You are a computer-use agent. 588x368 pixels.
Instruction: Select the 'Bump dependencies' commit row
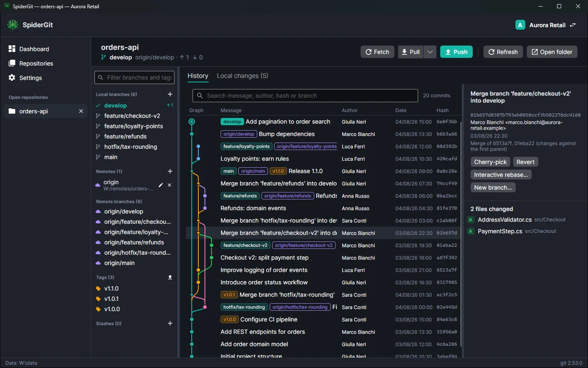pos(323,134)
